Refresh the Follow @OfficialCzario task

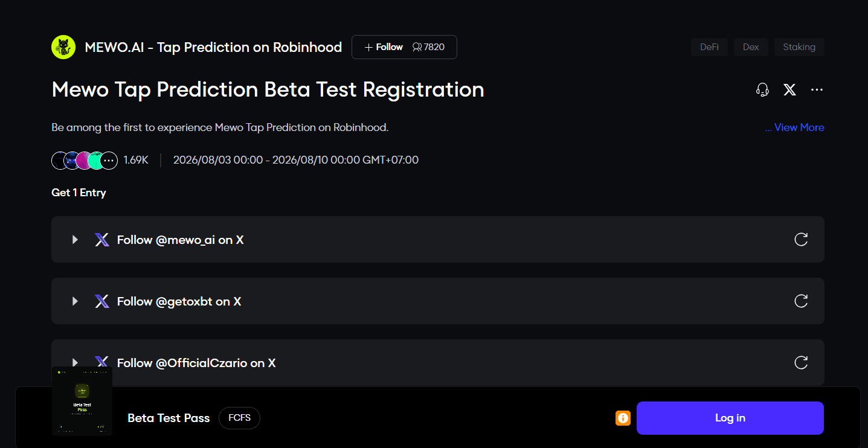coord(801,363)
